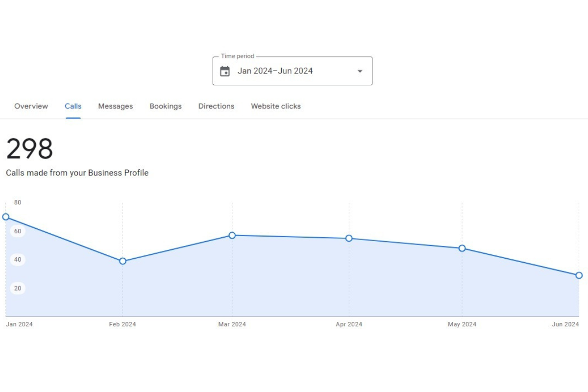
Task: Click the calendar icon in Time period
Action: coord(225,71)
